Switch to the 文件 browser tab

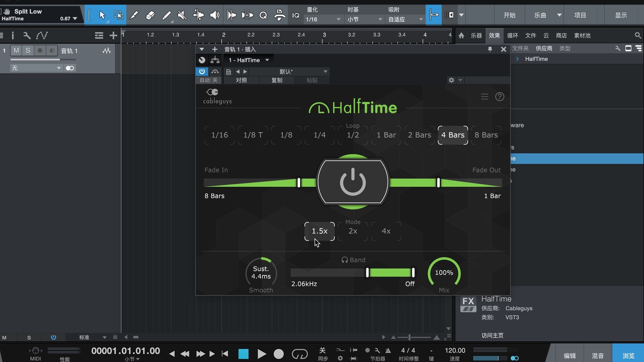pyautogui.click(x=531, y=35)
